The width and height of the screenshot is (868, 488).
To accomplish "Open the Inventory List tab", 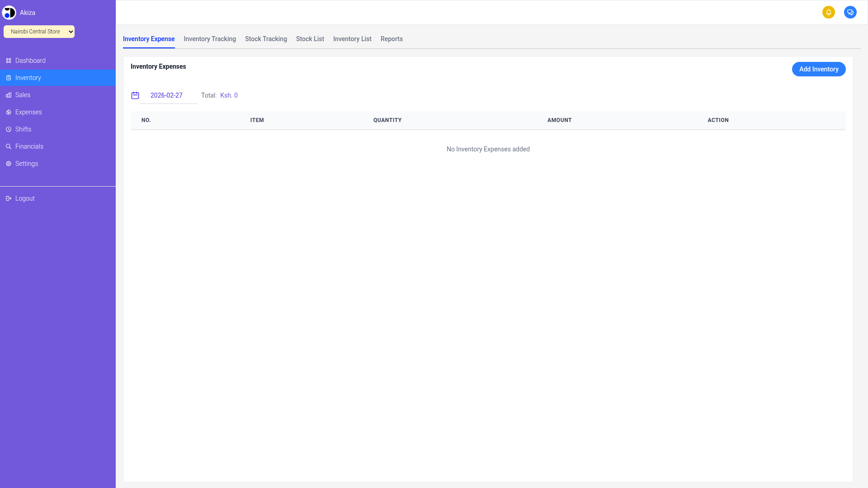I will point(352,39).
